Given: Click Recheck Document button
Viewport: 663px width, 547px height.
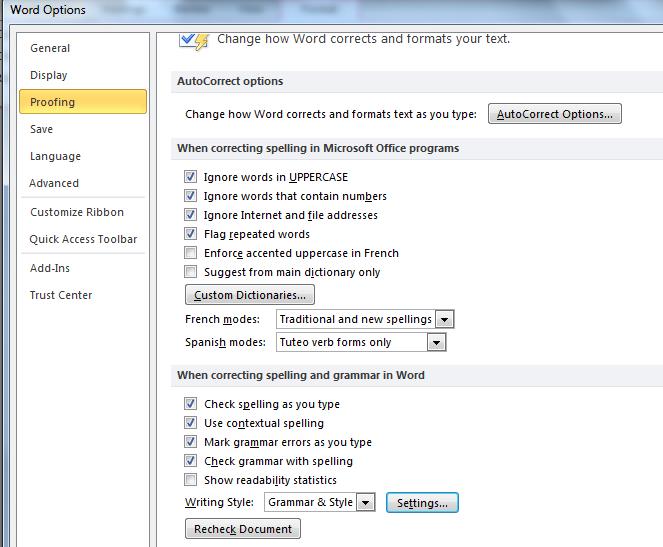Looking at the screenshot, I should pyautogui.click(x=243, y=529).
